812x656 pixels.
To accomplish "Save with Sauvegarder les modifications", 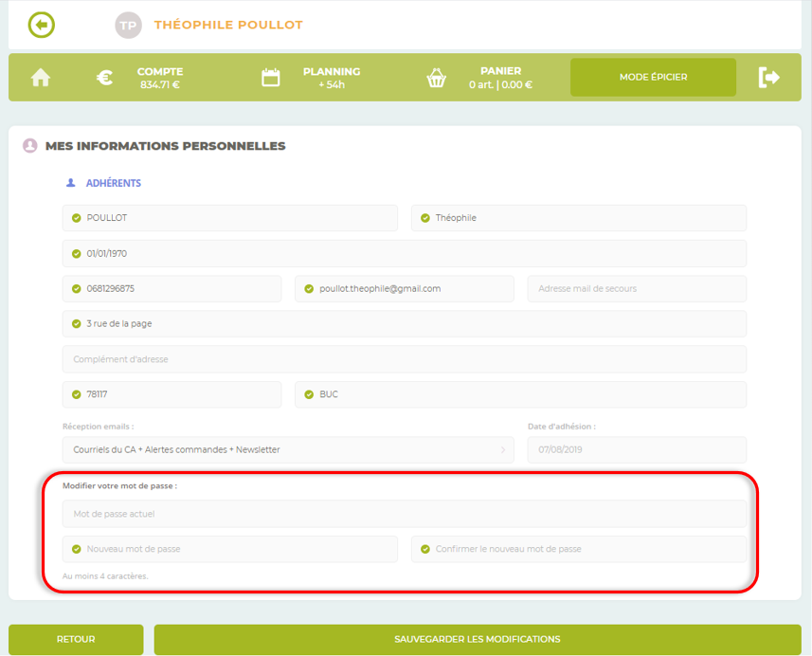I will (x=478, y=639).
